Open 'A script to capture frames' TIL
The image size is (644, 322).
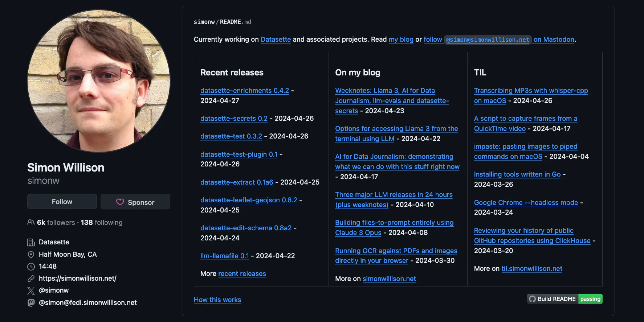click(525, 124)
